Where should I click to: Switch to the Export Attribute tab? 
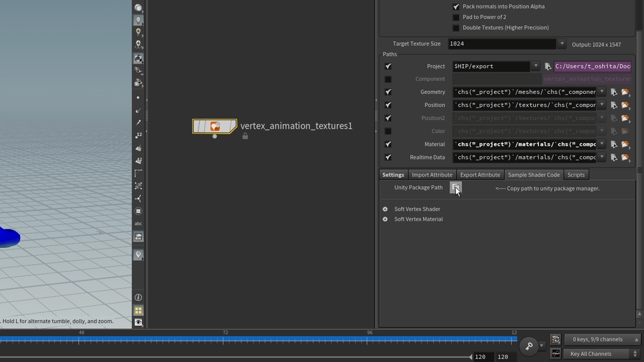pyautogui.click(x=480, y=175)
